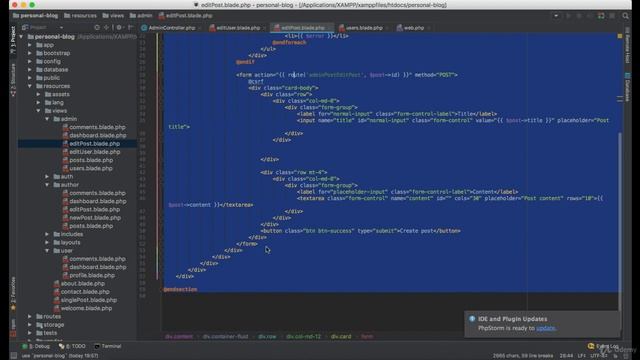This screenshot has width=640, height=360.
Task: Hide the Project tool window
Action: pyautogui.click(x=131, y=27)
